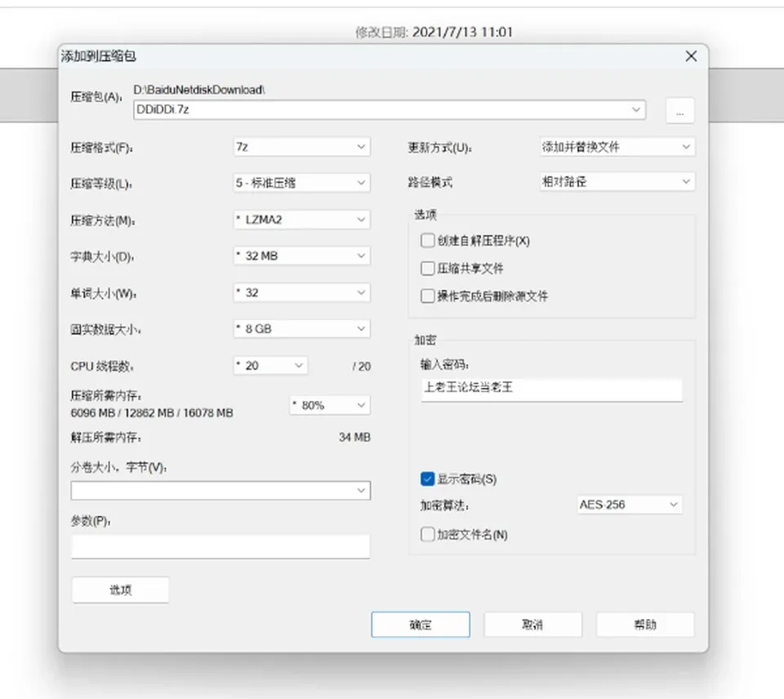
Task: Click the 压缩所需内存 label
Action: click(x=106, y=396)
